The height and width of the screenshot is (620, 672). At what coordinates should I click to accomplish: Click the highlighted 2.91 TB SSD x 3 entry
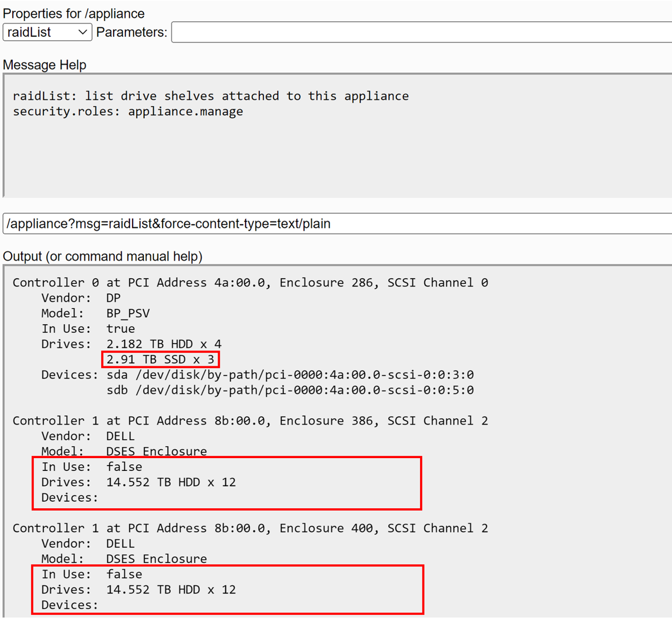coord(160,360)
